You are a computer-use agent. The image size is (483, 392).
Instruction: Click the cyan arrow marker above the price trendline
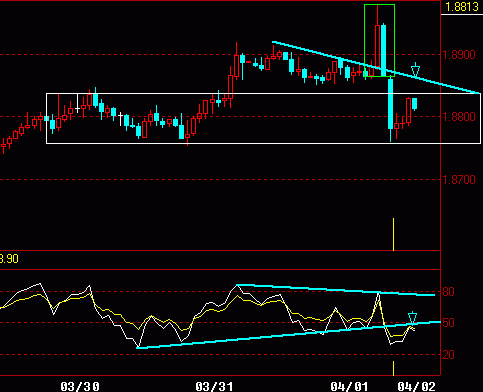(x=415, y=70)
